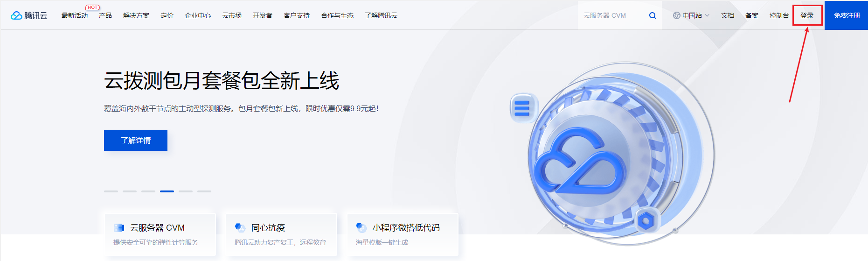Open the 备案 link
The image size is (868, 261).
(x=752, y=15)
